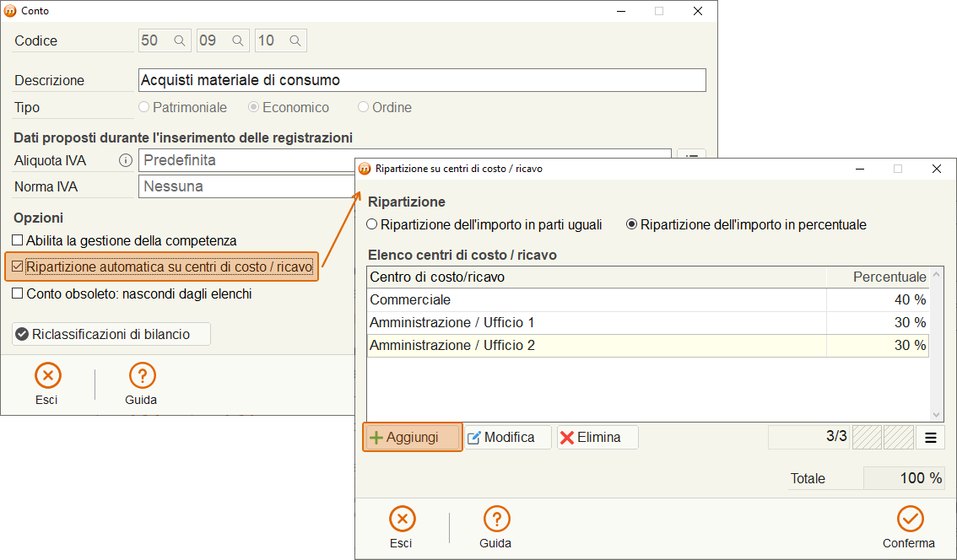Minimize the Ripartizione su centri di costo window

click(860, 169)
